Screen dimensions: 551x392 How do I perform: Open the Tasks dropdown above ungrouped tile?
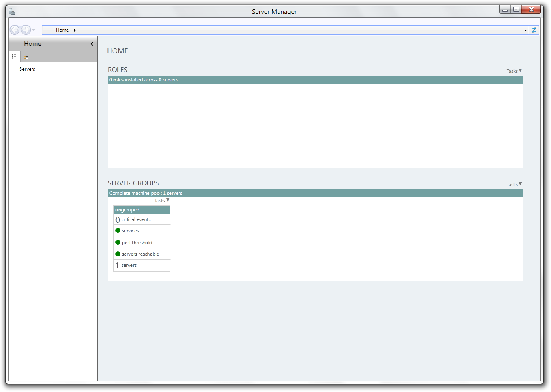pyautogui.click(x=162, y=200)
